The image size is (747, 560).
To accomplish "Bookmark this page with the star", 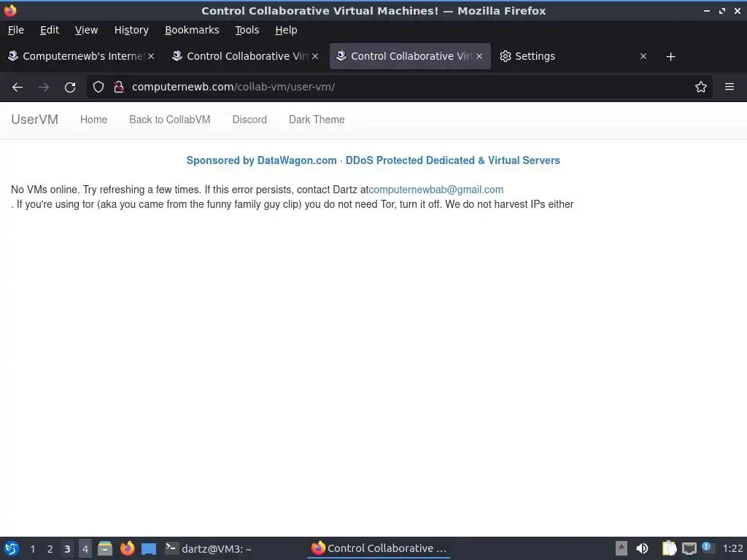I will pos(700,87).
